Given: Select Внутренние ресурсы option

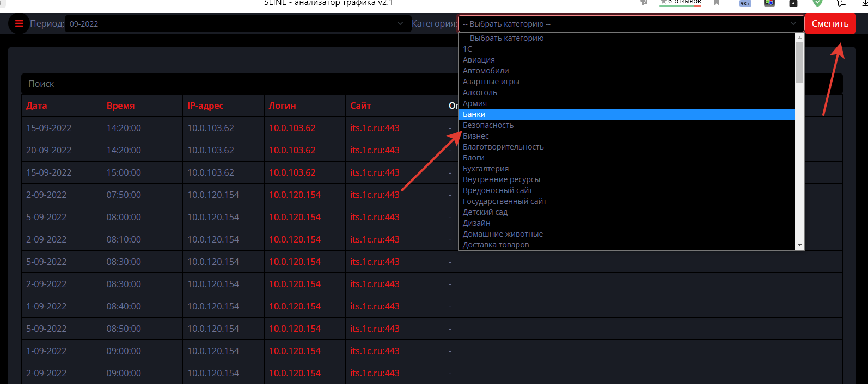Looking at the screenshot, I should 627,179.
